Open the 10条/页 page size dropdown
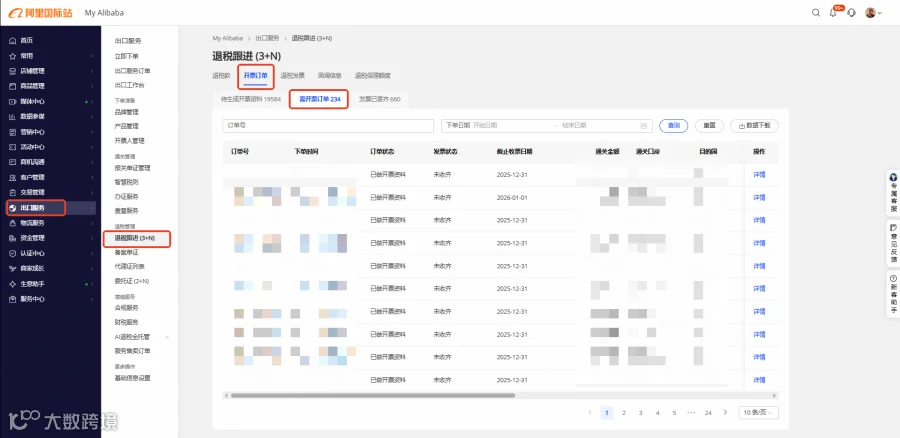 point(759,413)
